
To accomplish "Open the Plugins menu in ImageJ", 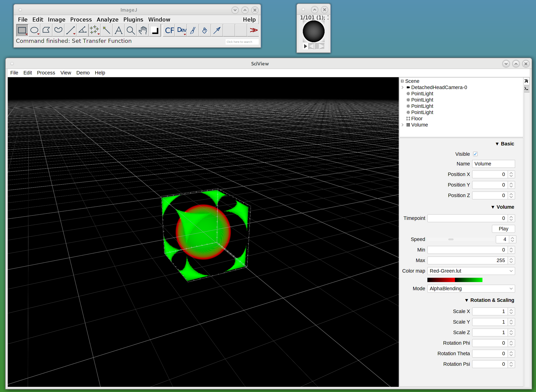I will coord(133,19).
